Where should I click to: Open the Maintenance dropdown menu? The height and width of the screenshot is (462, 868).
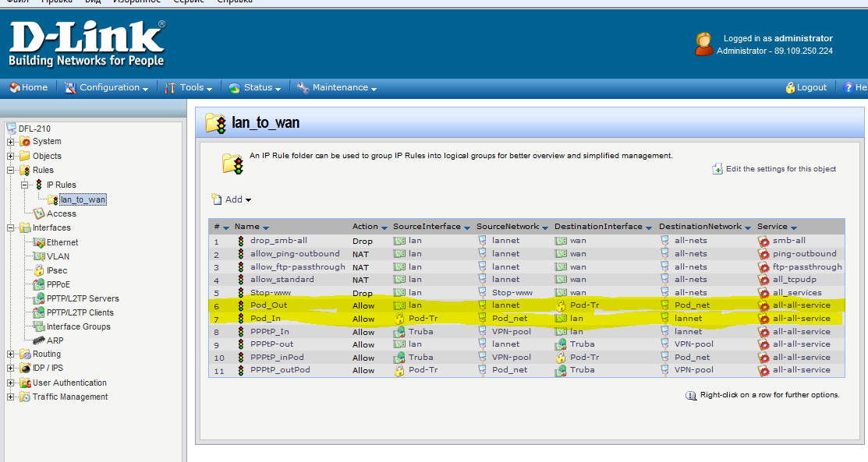337,87
